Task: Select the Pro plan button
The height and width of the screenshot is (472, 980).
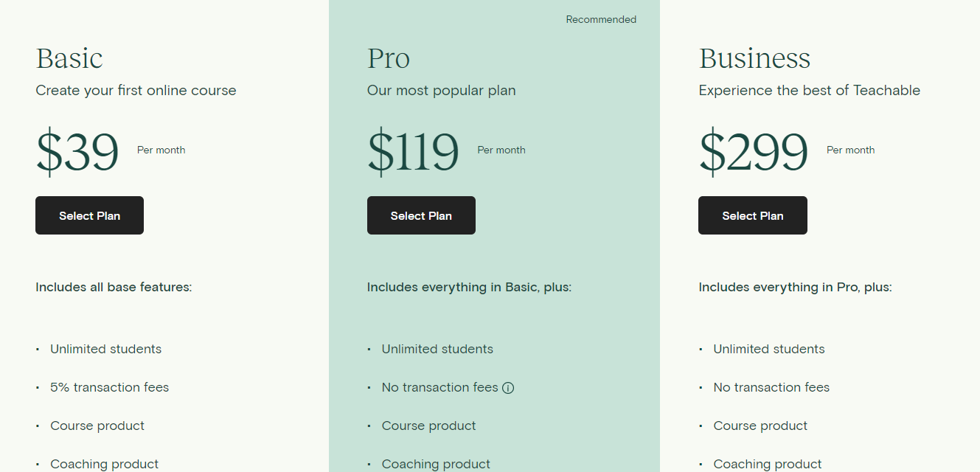Action: pyautogui.click(x=421, y=215)
